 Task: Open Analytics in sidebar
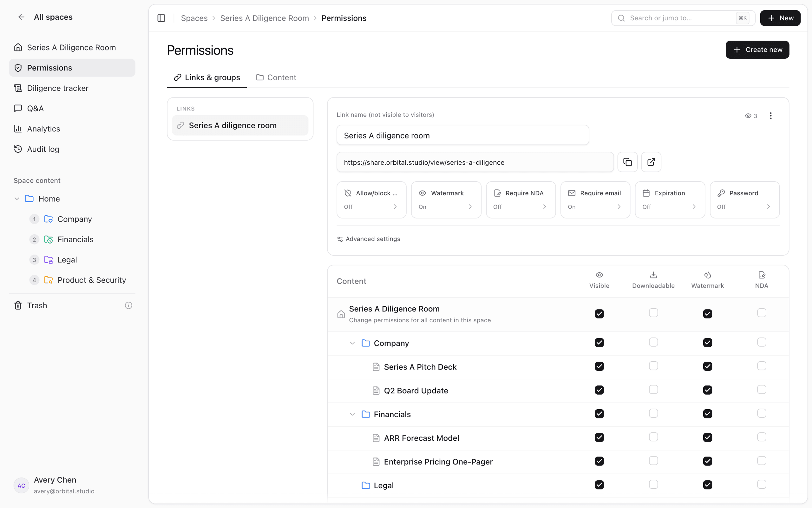[x=72, y=129]
